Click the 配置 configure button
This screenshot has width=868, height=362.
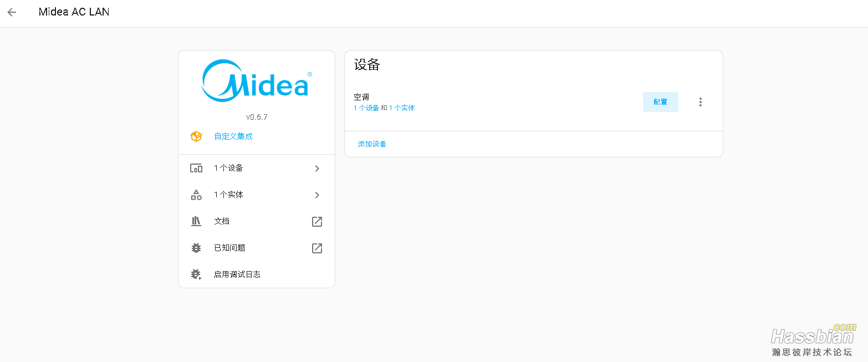[x=661, y=102]
